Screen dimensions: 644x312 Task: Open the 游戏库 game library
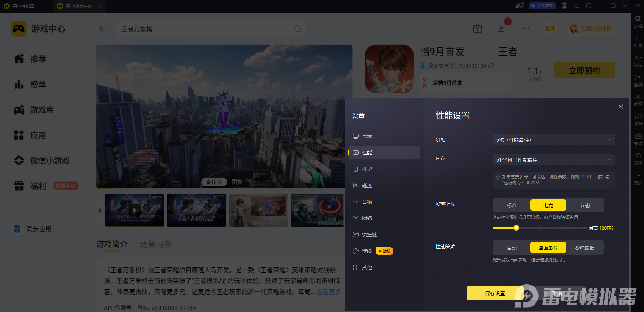(x=34, y=110)
